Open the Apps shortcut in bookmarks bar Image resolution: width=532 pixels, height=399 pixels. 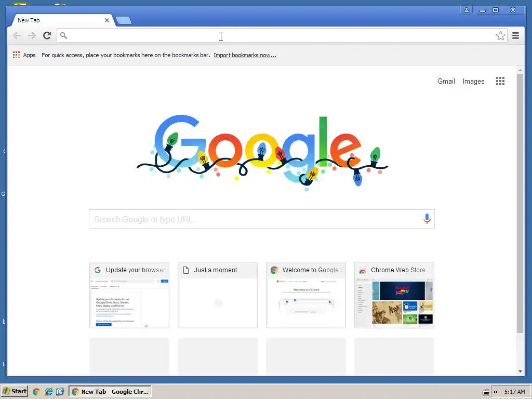[x=24, y=55]
